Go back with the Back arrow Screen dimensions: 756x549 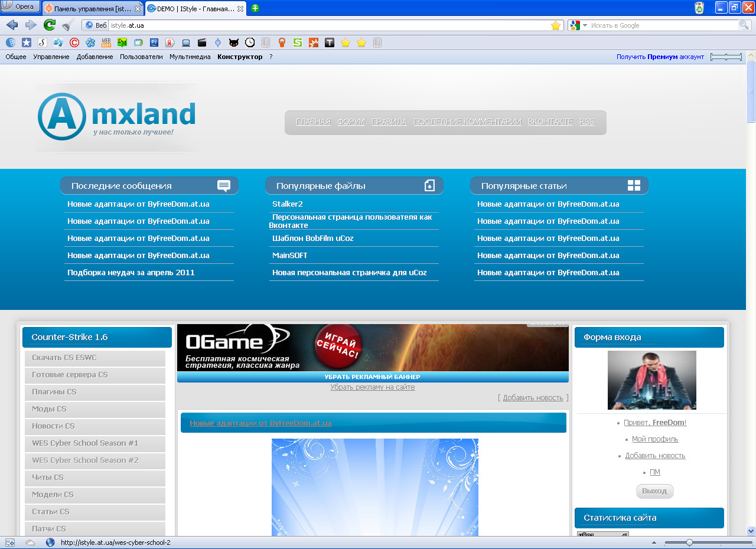click(x=12, y=25)
